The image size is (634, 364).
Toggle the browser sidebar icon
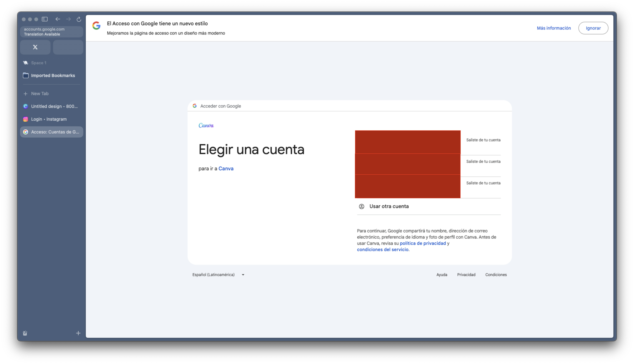pos(45,19)
